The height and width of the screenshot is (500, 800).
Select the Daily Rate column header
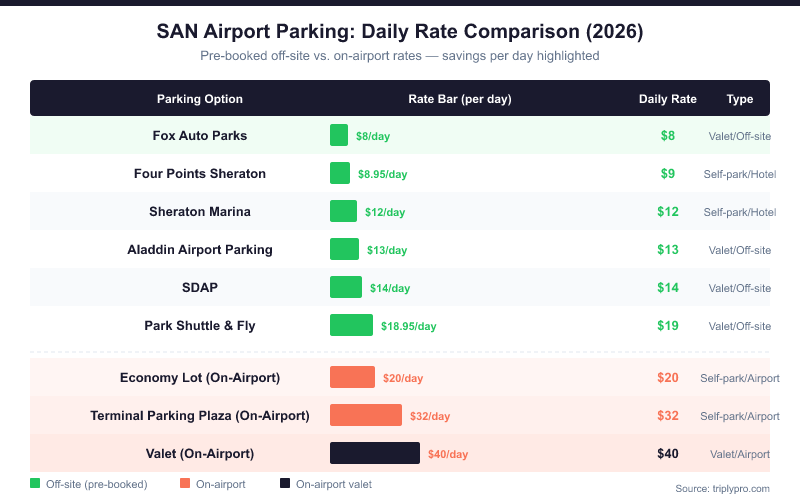click(x=668, y=99)
